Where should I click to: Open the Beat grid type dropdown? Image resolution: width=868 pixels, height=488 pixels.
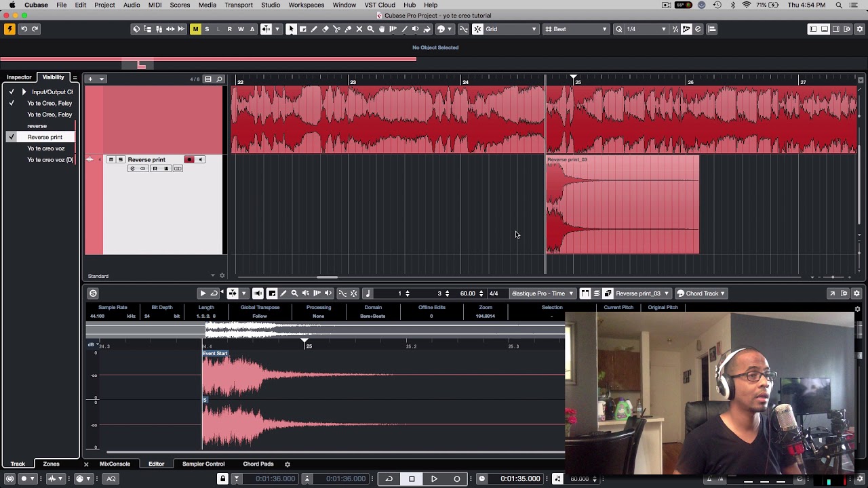pos(576,29)
